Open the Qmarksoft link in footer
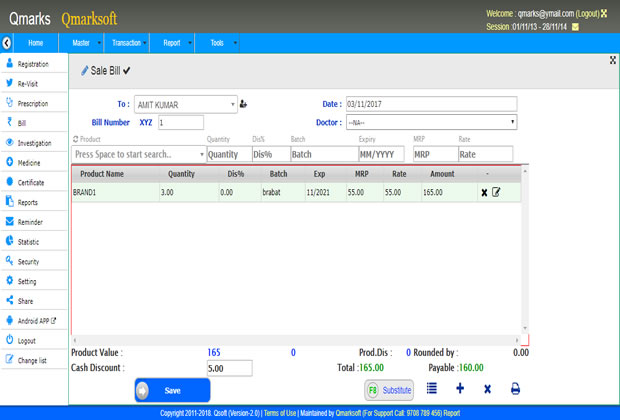 (x=348, y=413)
